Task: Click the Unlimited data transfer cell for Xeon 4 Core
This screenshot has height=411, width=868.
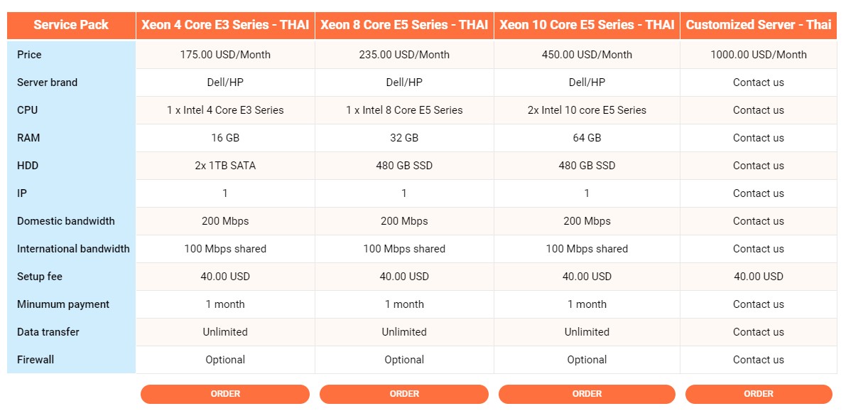Action: (225, 331)
